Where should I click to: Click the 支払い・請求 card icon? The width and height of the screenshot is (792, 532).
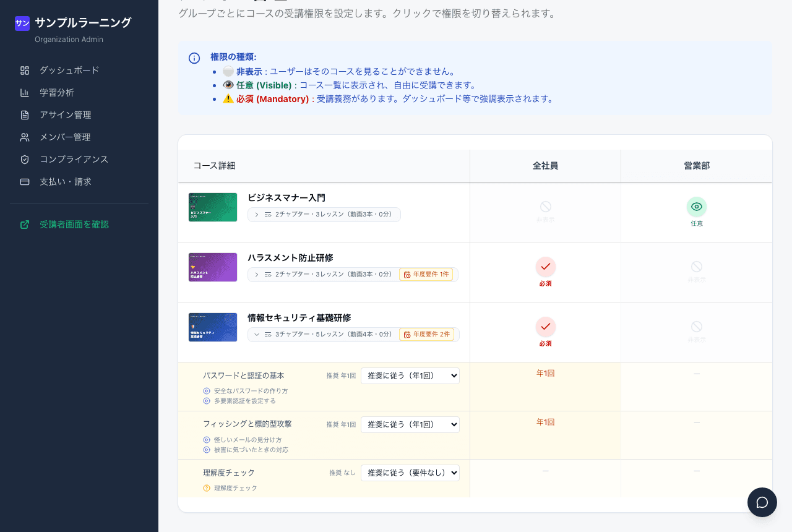tap(25, 182)
